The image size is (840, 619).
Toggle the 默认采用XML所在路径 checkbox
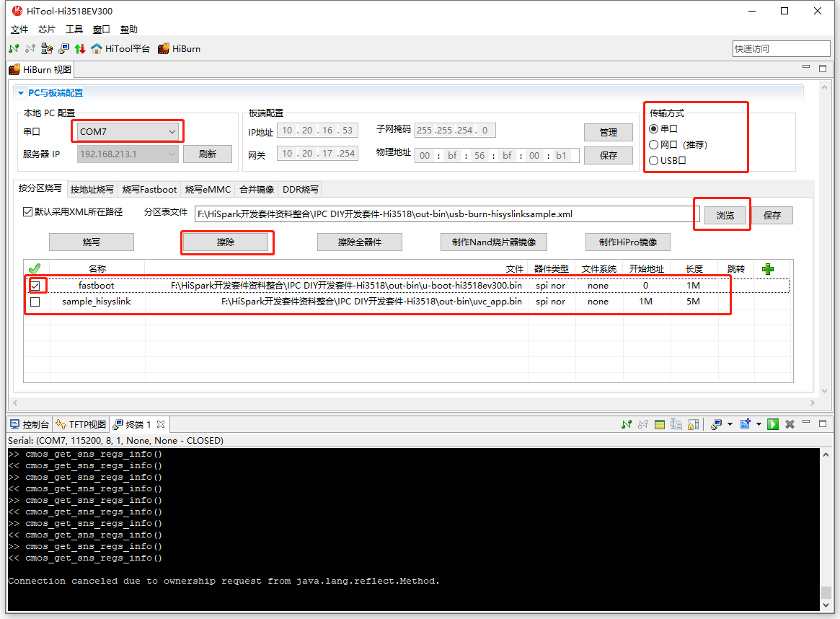pos(28,211)
